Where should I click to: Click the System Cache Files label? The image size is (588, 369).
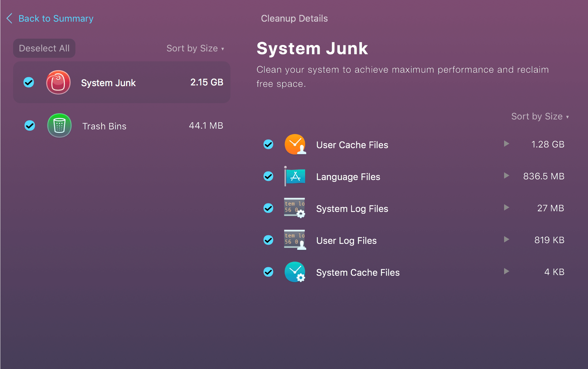358,273
